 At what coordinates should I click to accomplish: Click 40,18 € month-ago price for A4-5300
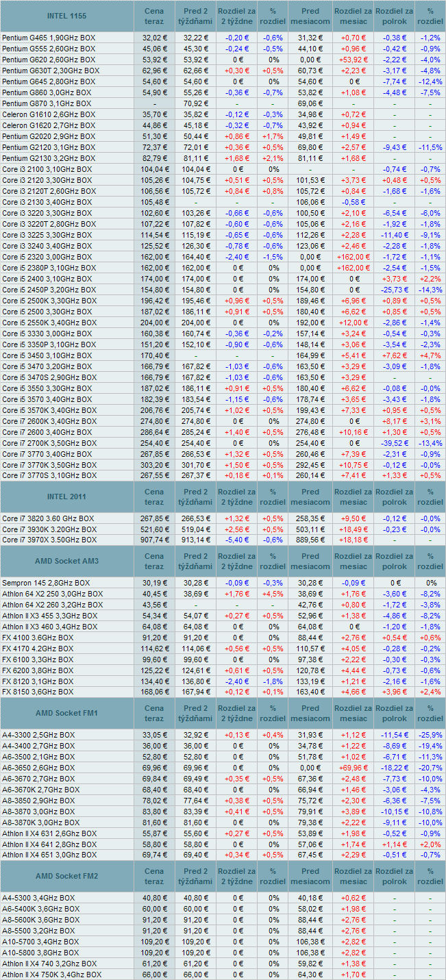click(310, 899)
